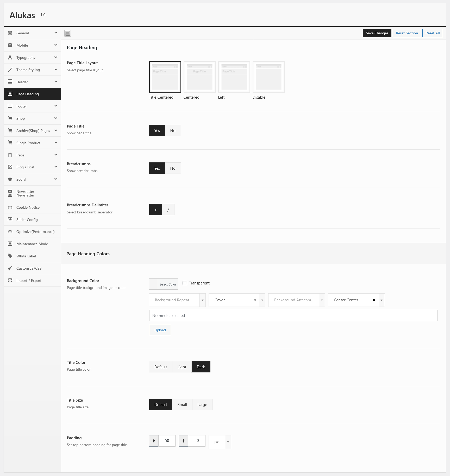Select the Disable page title layout thumbnail
Viewport: 450px width, 476px height.
click(268, 77)
